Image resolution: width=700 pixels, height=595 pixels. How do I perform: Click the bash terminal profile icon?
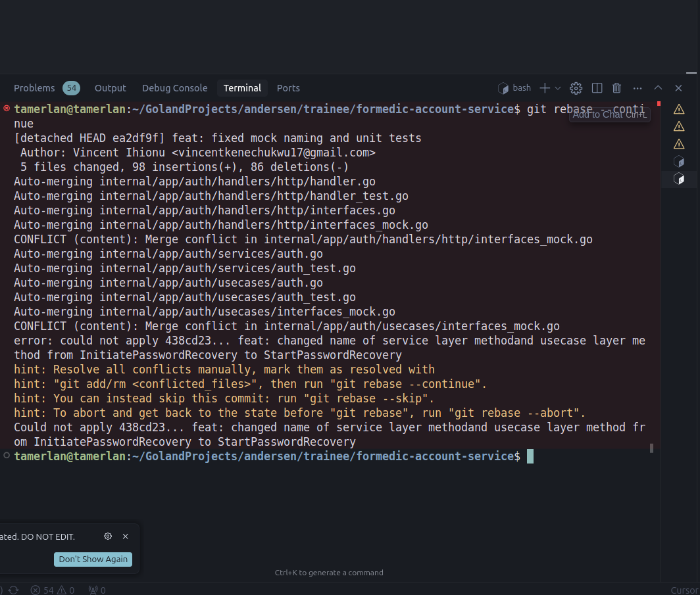click(504, 88)
